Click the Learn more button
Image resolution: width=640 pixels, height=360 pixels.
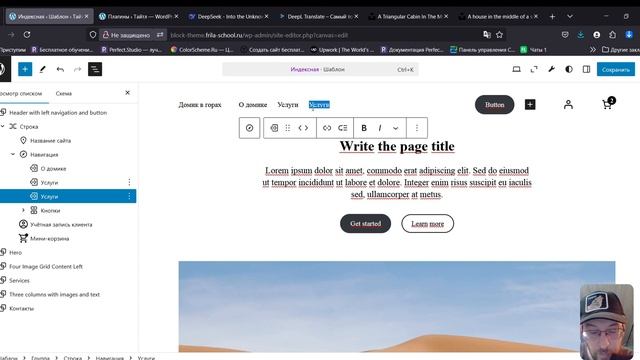click(427, 224)
